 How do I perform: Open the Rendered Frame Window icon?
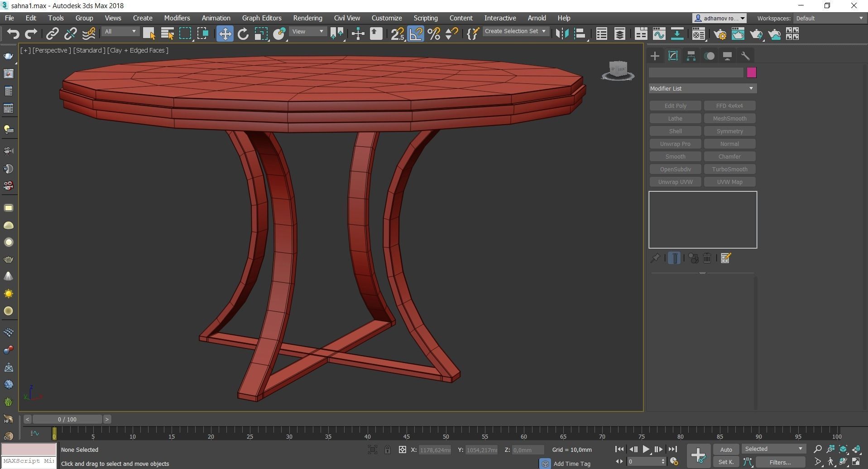tap(738, 34)
